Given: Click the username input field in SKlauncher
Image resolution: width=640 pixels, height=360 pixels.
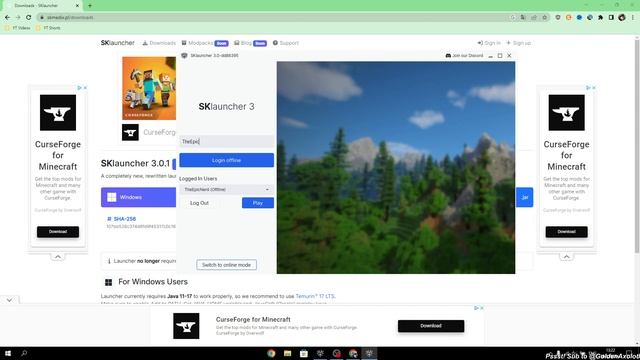Looking at the screenshot, I should [226, 141].
